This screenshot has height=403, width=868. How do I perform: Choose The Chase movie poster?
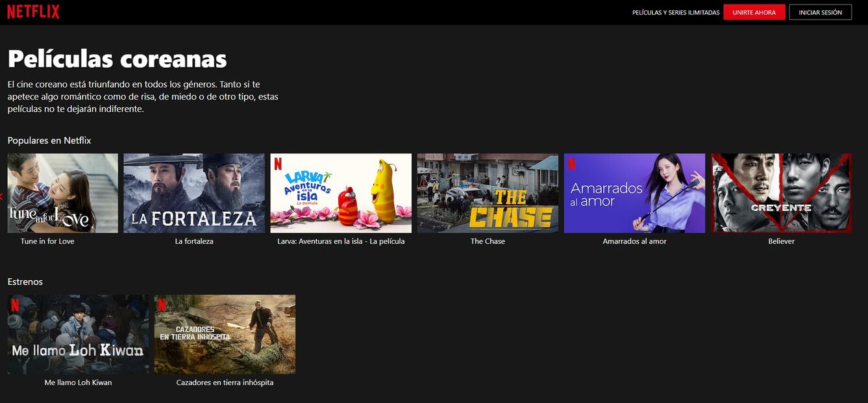[x=488, y=193]
